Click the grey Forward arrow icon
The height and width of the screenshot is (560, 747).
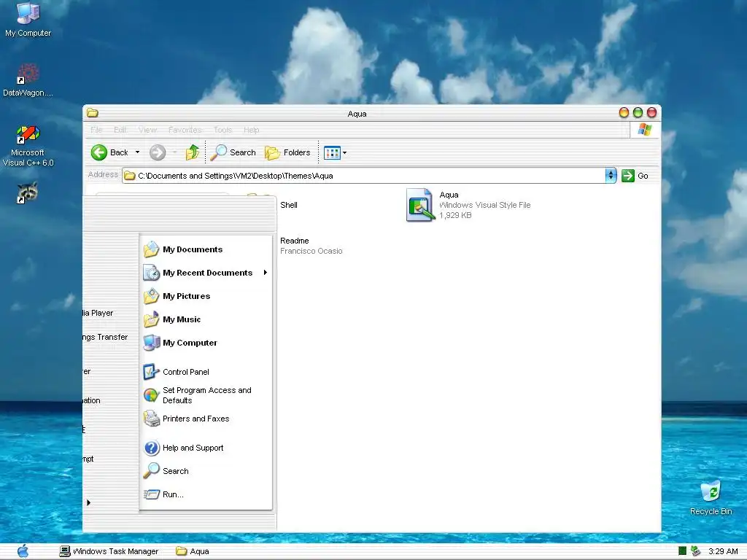(x=158, y=152)
